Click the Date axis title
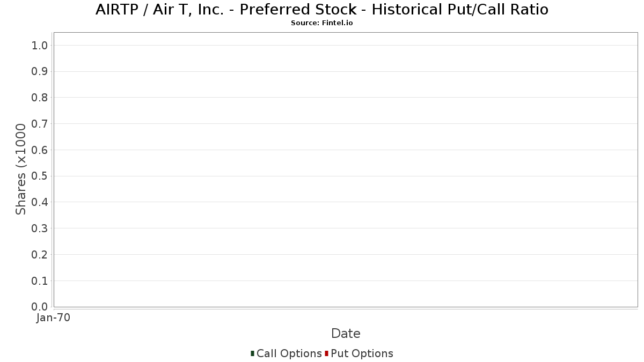Image resolution: width=644 pixels, height=362 pixels. coord(346,334)
